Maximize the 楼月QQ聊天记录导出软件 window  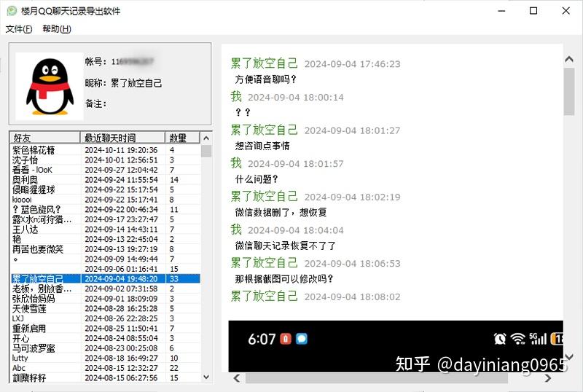533,11
